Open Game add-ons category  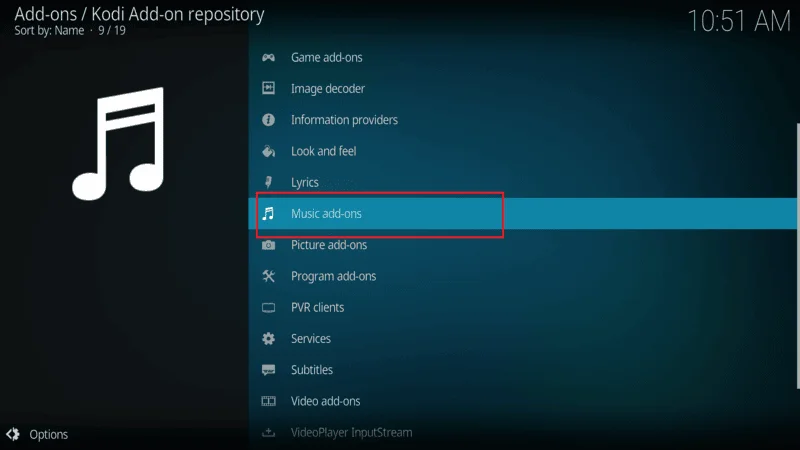pyautogui.click(x=522, y=58)
